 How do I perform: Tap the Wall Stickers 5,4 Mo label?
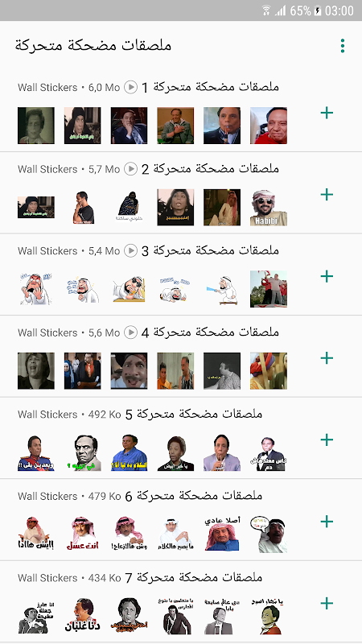(68, 251)
